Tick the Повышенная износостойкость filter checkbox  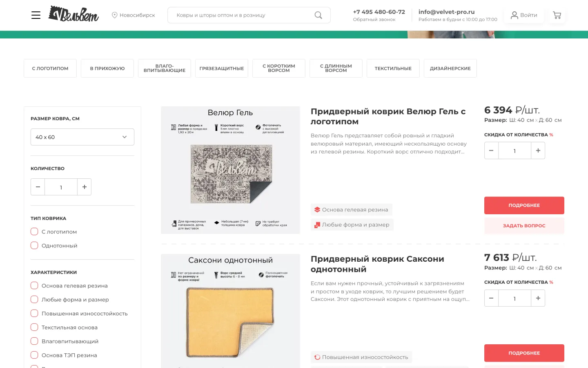click(34, 313)
